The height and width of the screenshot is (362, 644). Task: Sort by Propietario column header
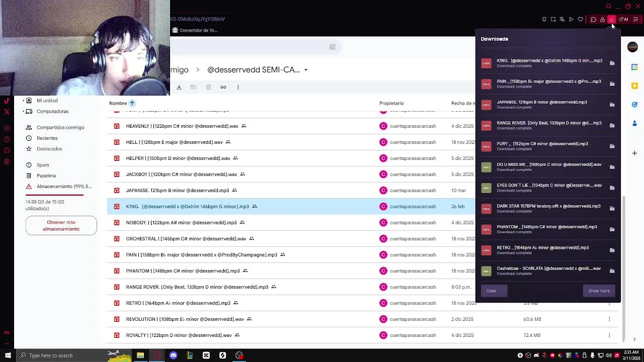[x=391, y=103]
